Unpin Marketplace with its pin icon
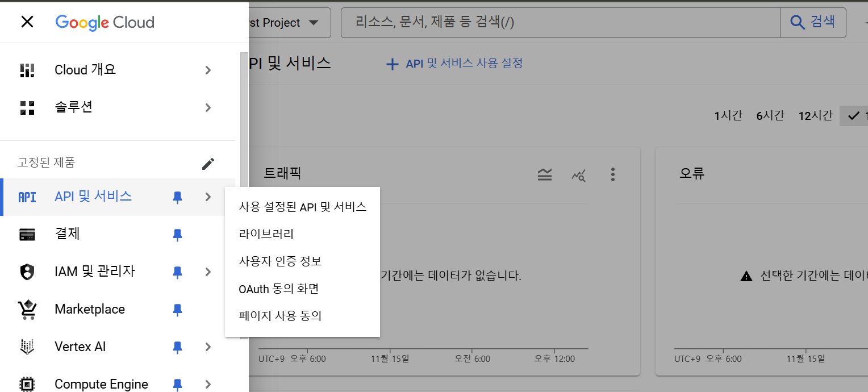The height and width of the screenshot is (392, 868). pos(178,310)
